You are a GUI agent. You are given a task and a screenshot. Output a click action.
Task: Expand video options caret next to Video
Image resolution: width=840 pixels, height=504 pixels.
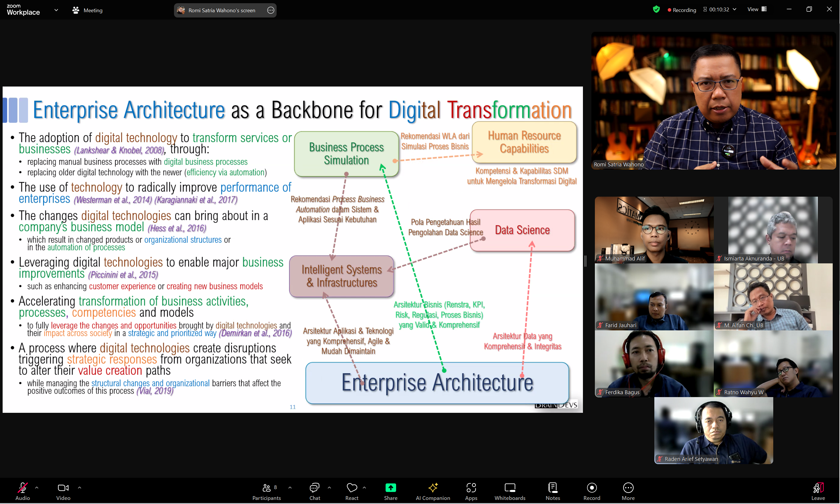(80, 488)
